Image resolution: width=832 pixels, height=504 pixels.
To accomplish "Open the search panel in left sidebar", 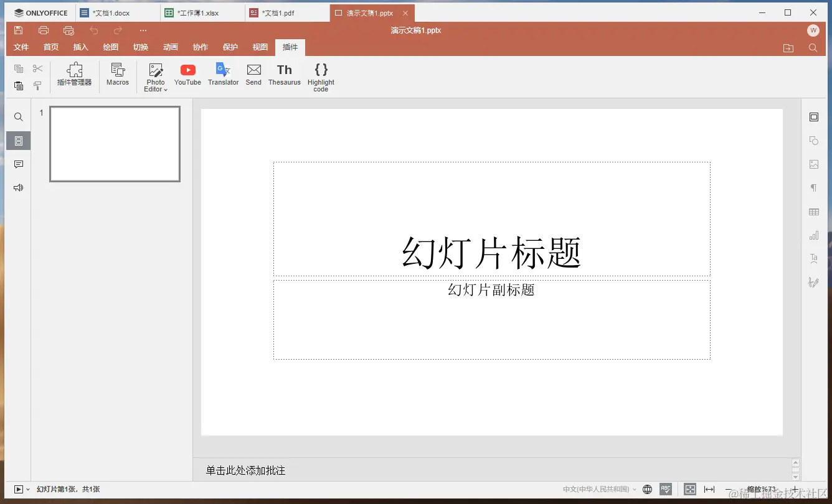I will [19, 117].
